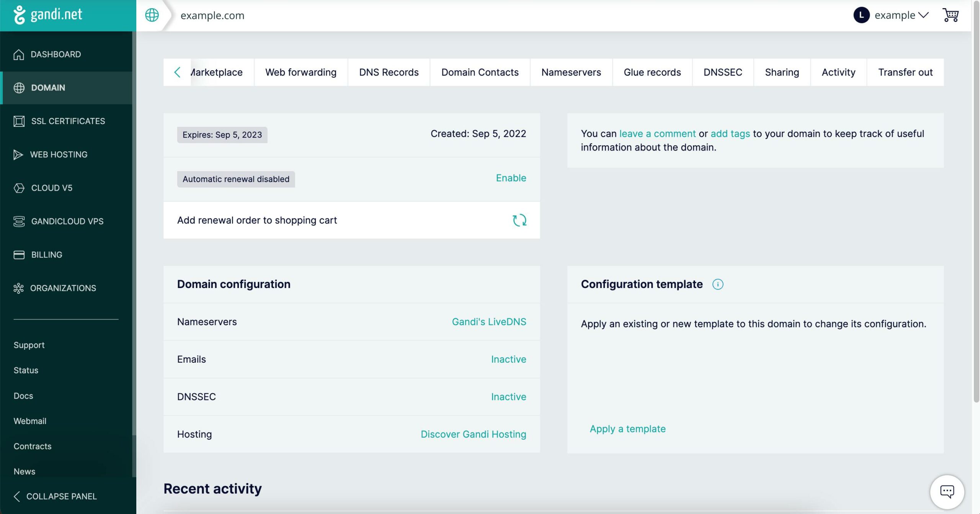Enable automatic renewal
Viewport: 980px width, 514px height.
[511, 178]
